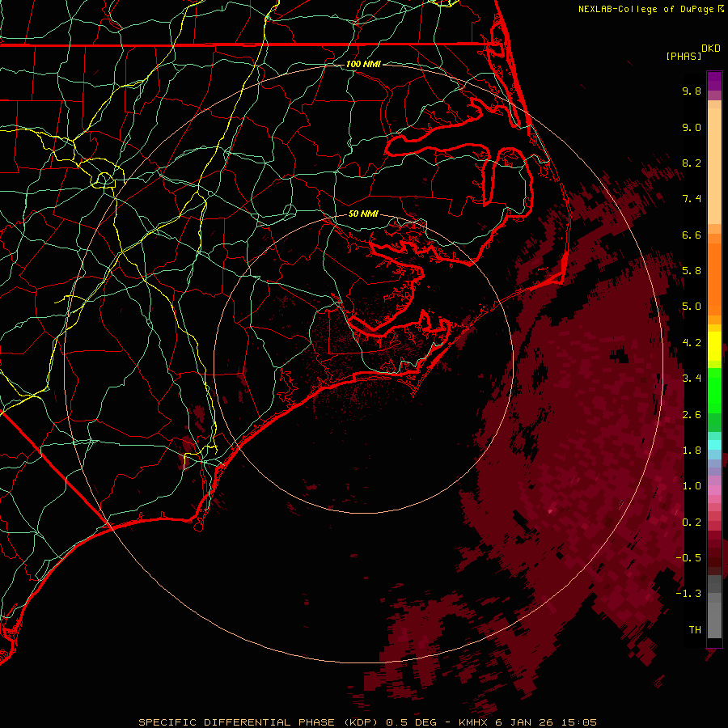
Task: Click the 9.0 value on color scale
Action: click(692, 127)
